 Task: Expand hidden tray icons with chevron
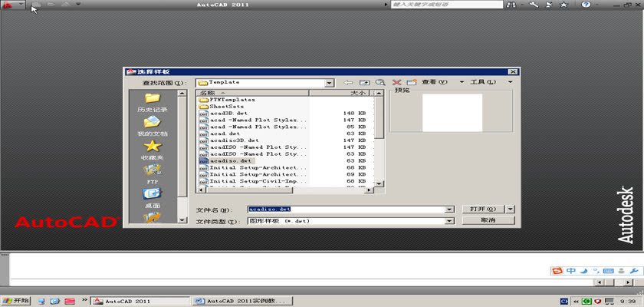pyautogui.click(x=577, y=302)
